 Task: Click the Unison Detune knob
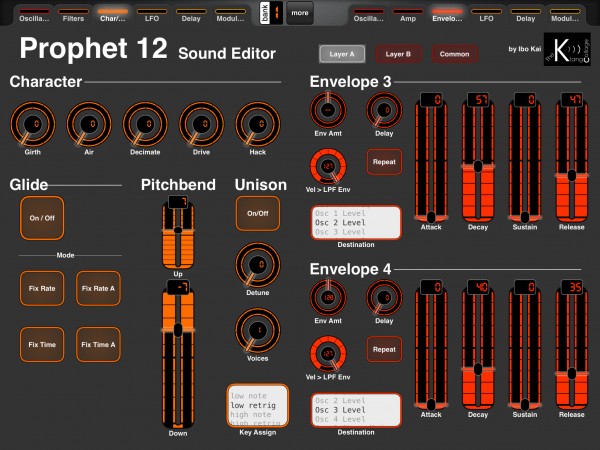[258, 265]
